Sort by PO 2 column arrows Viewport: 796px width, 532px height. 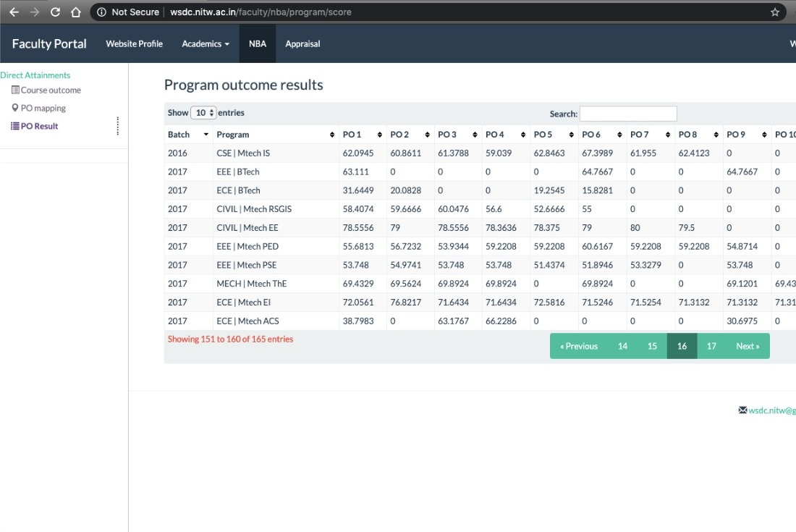[428, 135]
